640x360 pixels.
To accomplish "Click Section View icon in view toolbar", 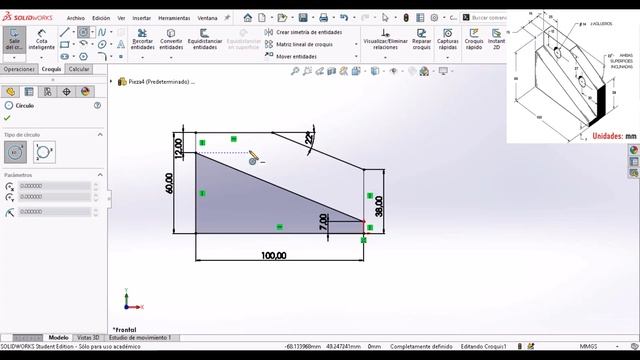I will pos(331,71).
